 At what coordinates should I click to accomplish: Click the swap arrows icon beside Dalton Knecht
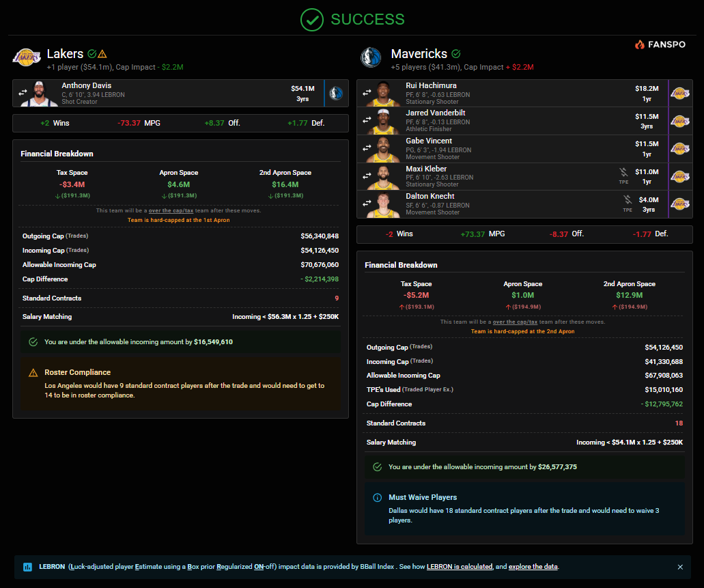tap(367, 203)
